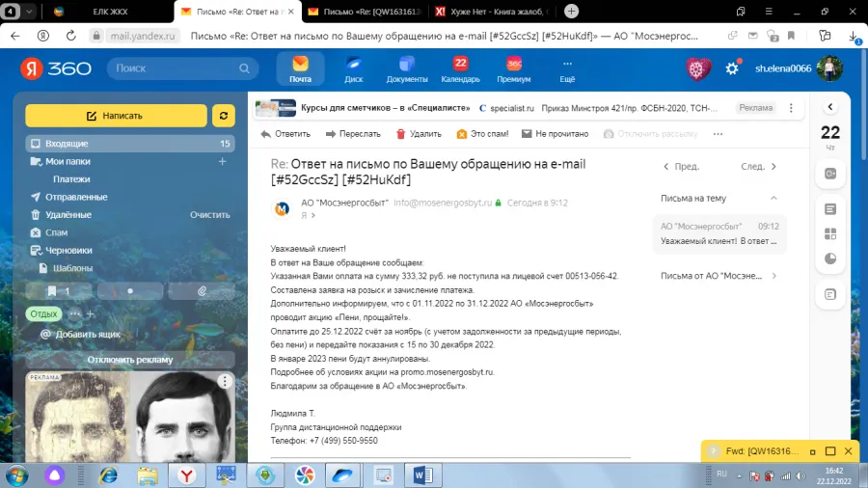Viewport: 868px width, 488px height.
Task: Mark message as Это спам!
Action: [x=482, y=134]
